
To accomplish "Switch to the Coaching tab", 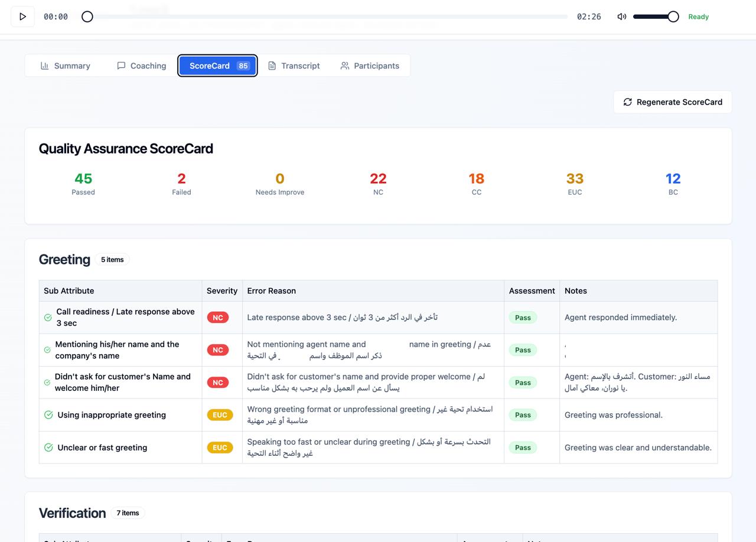I will point(142,66).
